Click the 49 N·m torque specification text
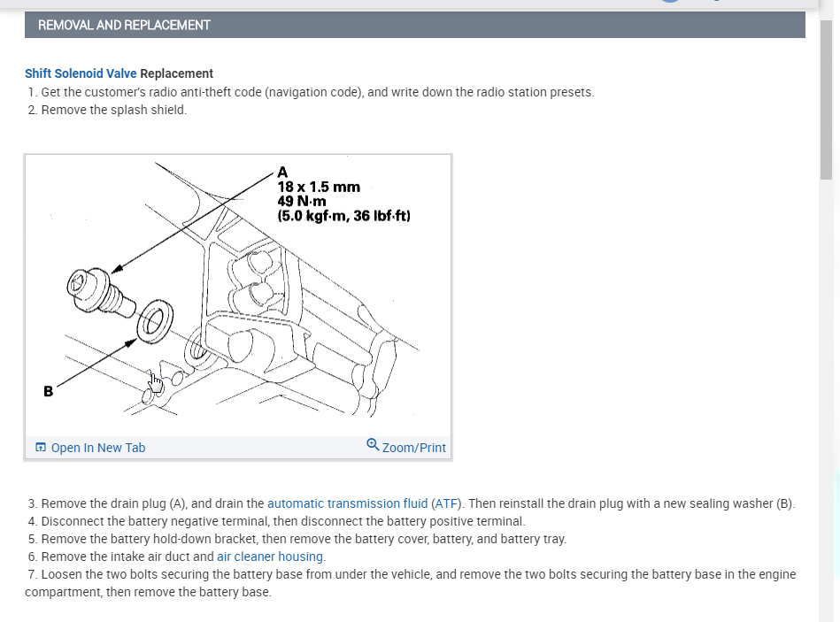Screen dimensions: 840x622 pos(302,201)
